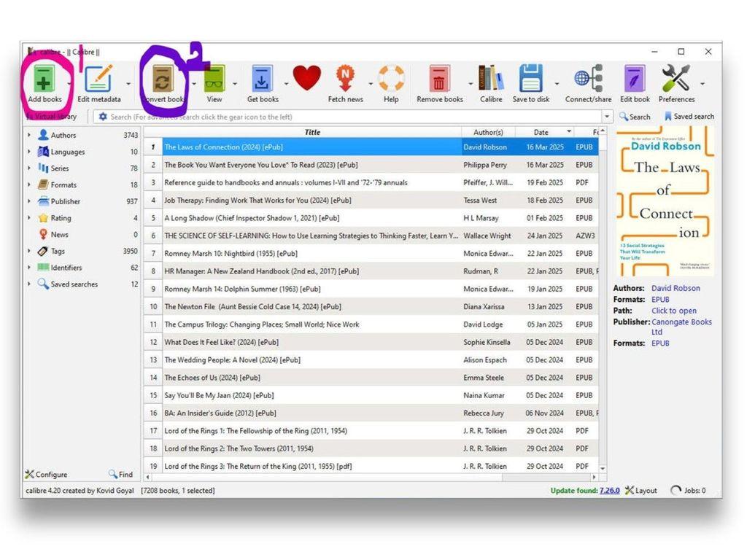Expand the Identifiers category
747x560 pixels.
click(x=29, y=268)
